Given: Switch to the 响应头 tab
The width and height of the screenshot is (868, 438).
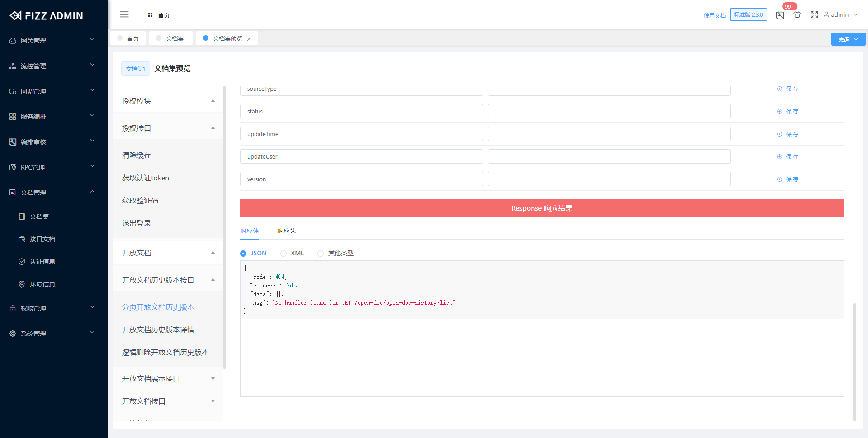Looking at the screenshot, I should coord(286,231).
